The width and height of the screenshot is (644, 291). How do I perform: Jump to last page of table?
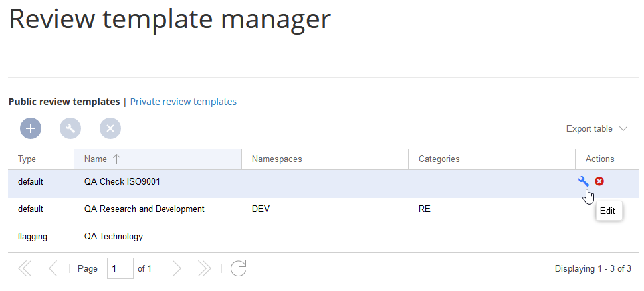tap(205, 268)
